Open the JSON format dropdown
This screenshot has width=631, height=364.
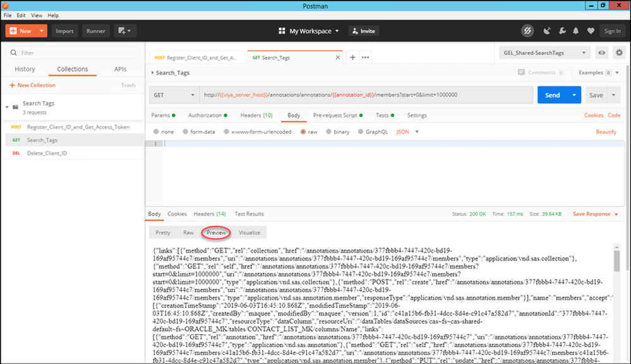tap(407, 132)
